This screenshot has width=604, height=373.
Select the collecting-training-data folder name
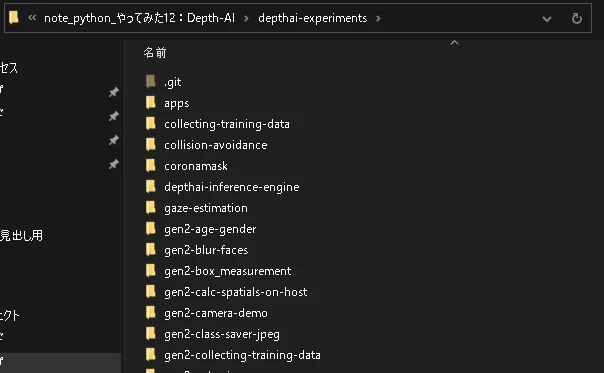coord(227,124)
